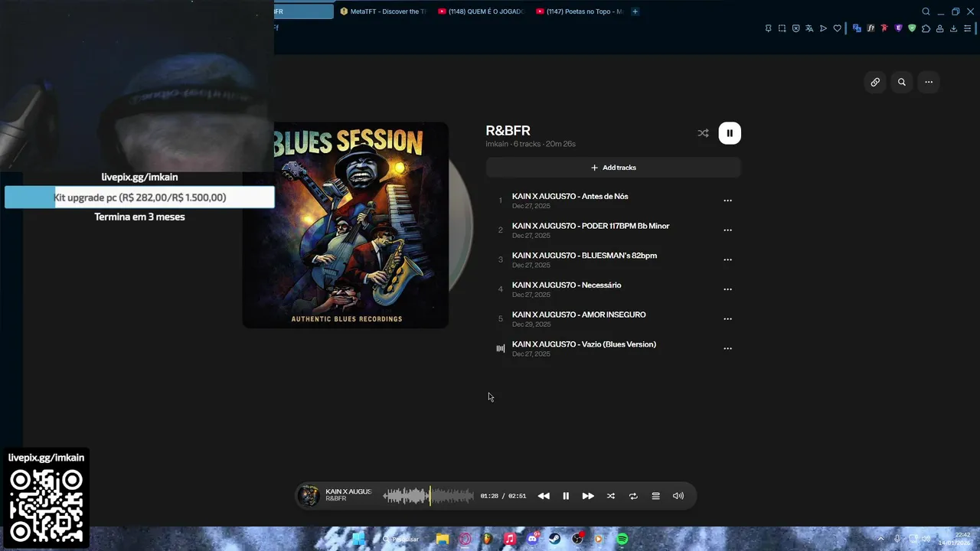The height and width of the screenshot is (551, 980).
Task: Click the send arrow icon in toolbar
Action: coord(823,28)
